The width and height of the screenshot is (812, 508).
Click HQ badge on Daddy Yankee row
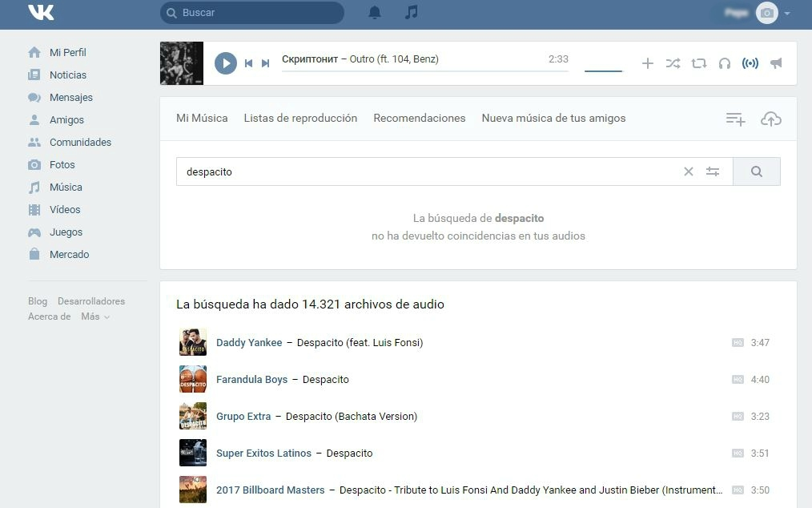point(738,343)
